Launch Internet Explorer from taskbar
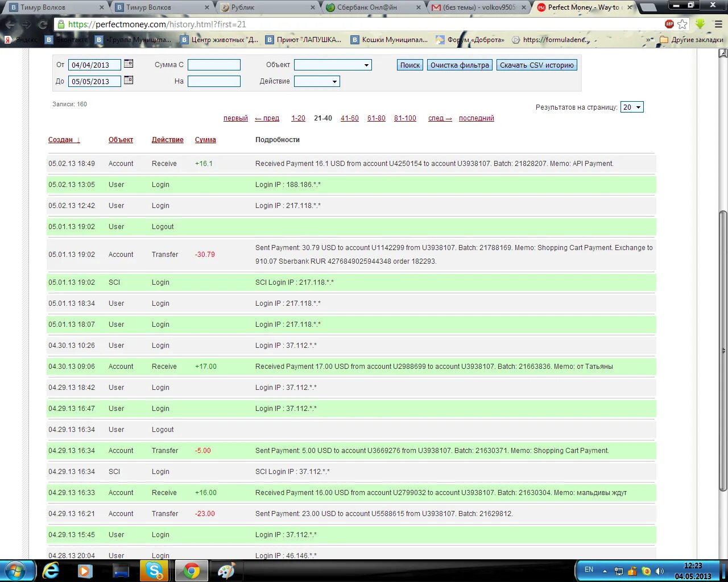Screen dimensions: 728x582 [51, 571]
